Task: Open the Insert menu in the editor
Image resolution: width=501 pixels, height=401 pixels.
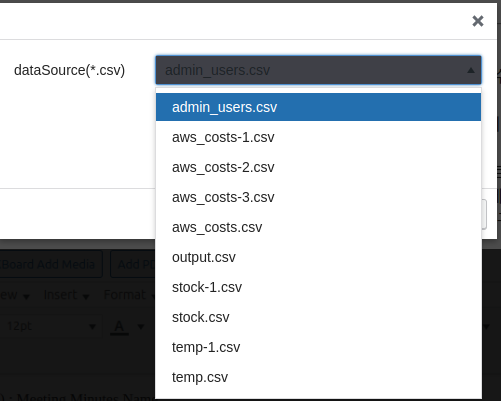Action: pos(66,295)
